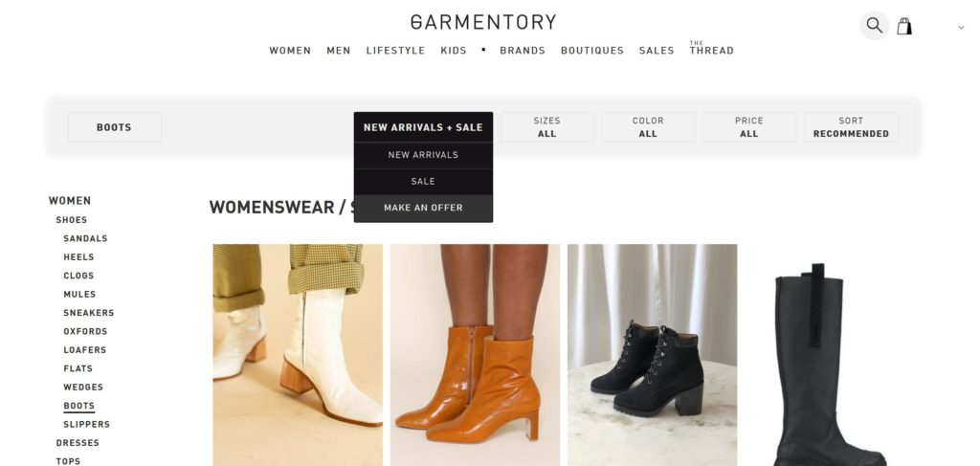The height and width of the screenshot is (466, 980).
Task: Select Sneakers in sidebar
Action: point(89,313)
